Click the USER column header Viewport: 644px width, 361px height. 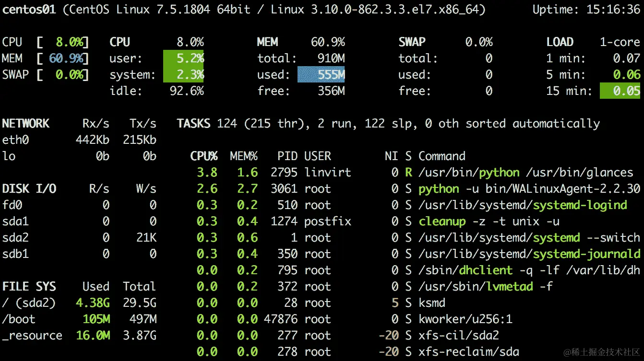tap(318, 156)
